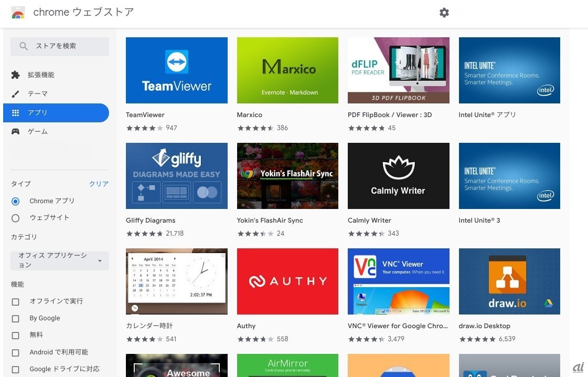Open the Authy red tile image

[287, 281]
